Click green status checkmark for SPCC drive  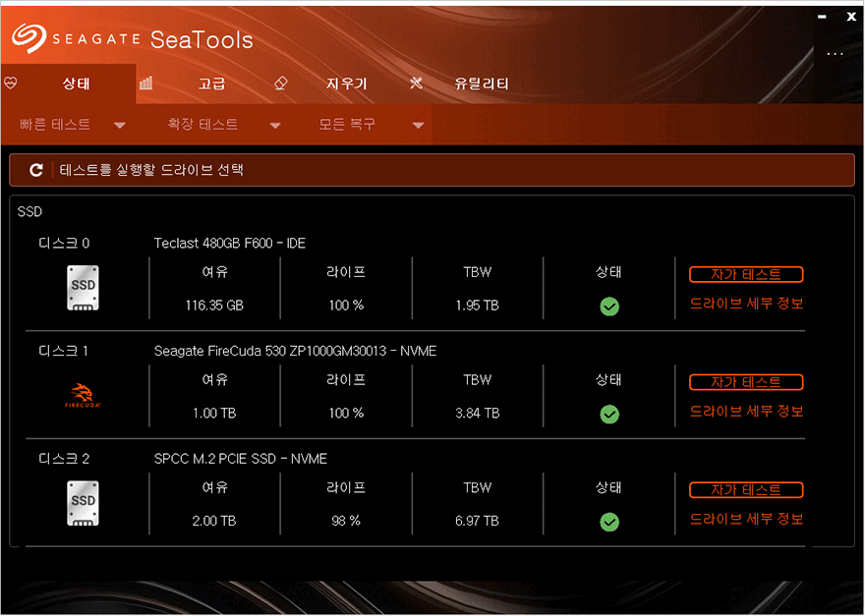[609, 522]
